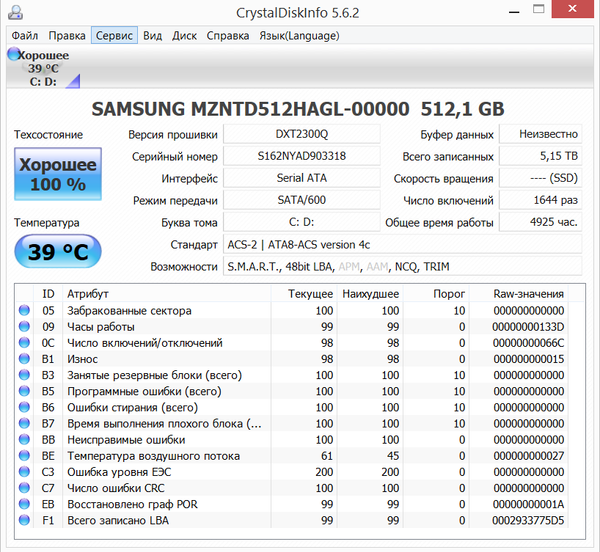Click the firmware version field DXT2300Q
Viewport: 600px width, 552px height.
pyautogui.click(x=300, y=134)
